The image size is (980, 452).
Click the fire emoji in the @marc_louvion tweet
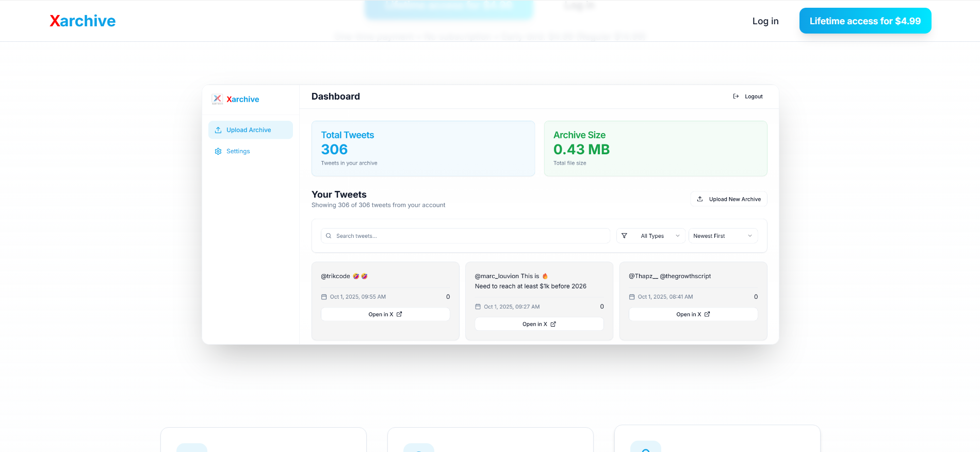point(545,276)
